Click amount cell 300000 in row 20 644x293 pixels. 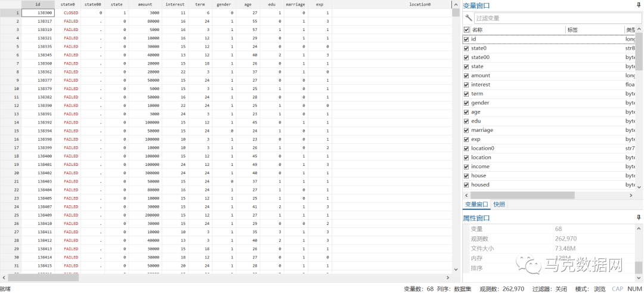coord(145,173)
